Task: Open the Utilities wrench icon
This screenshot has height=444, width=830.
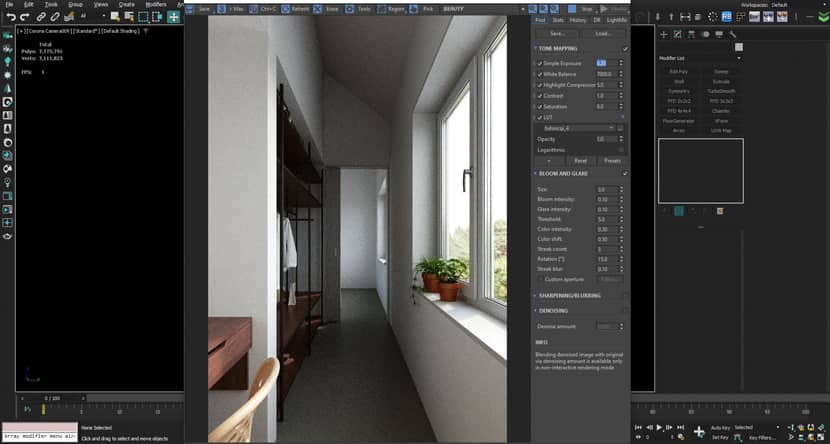Action: [x=733, y=34]
